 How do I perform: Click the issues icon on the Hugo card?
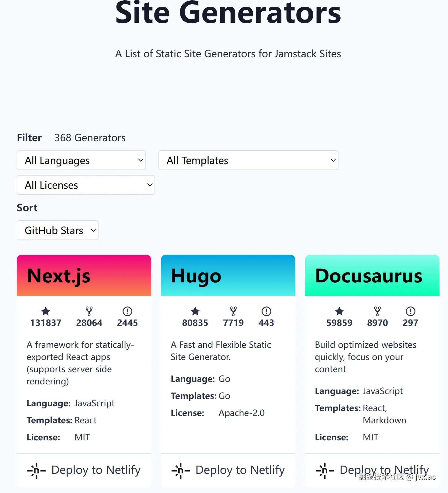tap(266, 311)
